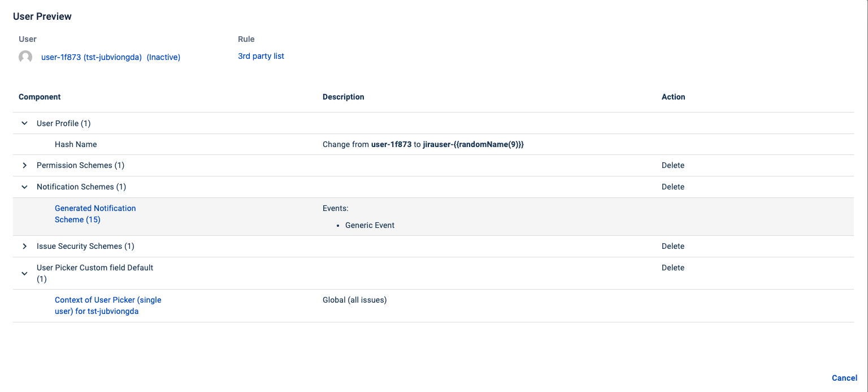
Task: Open Generated Notification Scheme (15) link
Action: tap(95, 214)
